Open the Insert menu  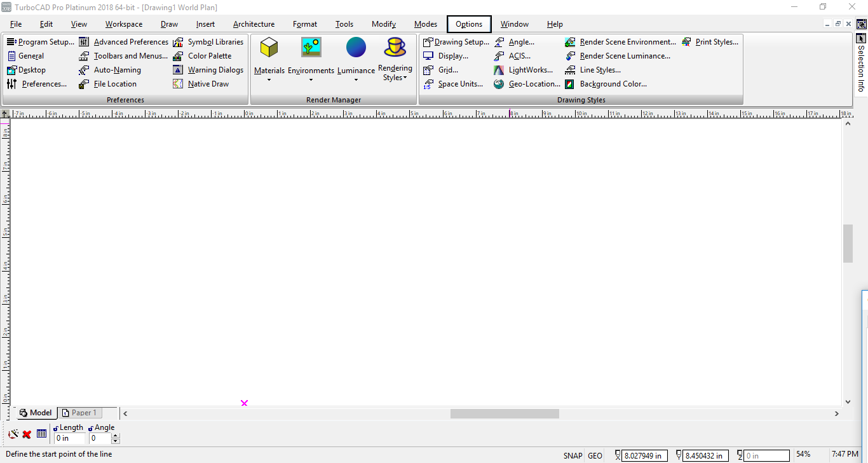pos(205,24)
